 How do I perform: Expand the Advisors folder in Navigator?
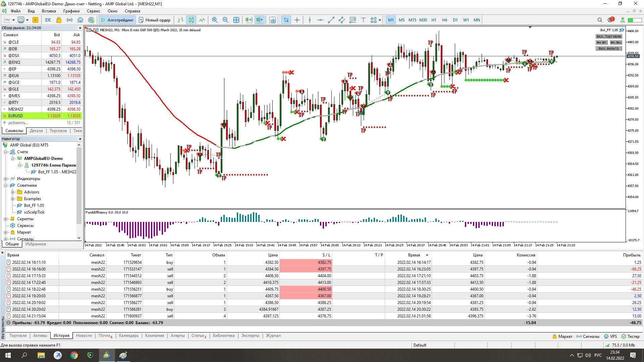[x=12, y=192]
